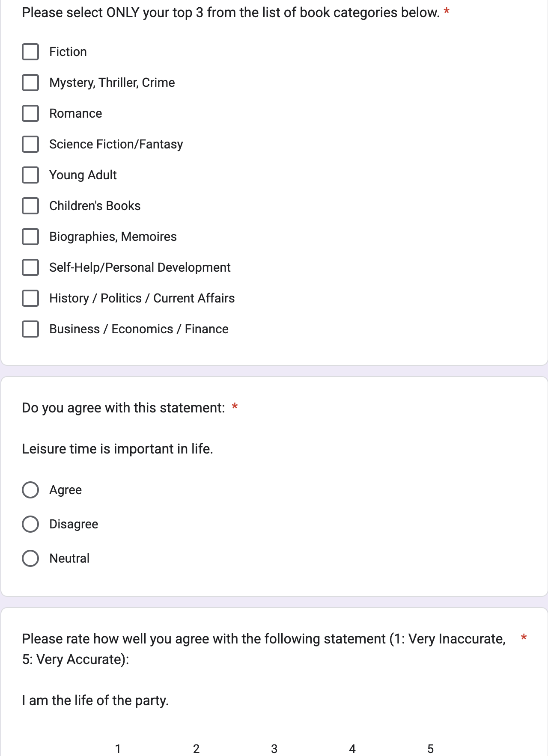
Task: Click rating scale number 2
Action: tap(196, 749)
